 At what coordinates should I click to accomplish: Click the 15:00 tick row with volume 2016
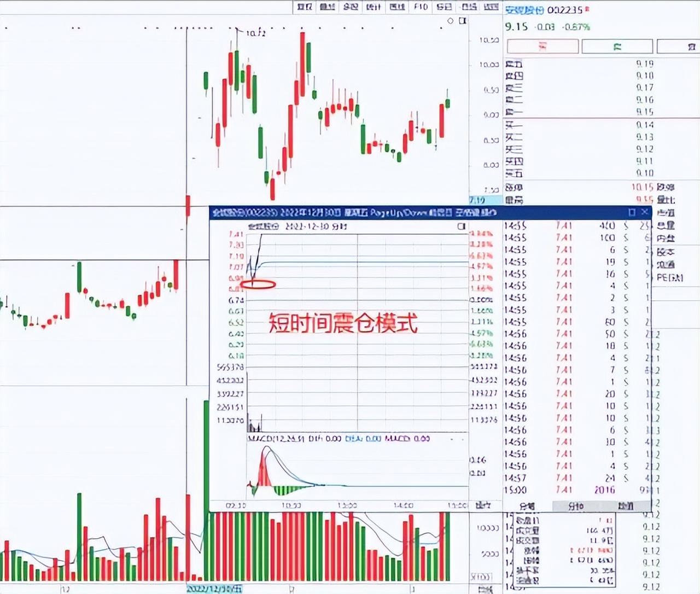[x=577, y=490]
